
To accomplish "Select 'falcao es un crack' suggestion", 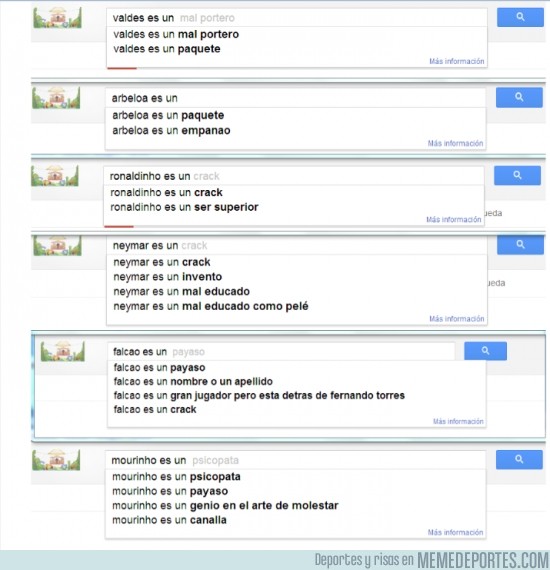I will tap(155, 409).
